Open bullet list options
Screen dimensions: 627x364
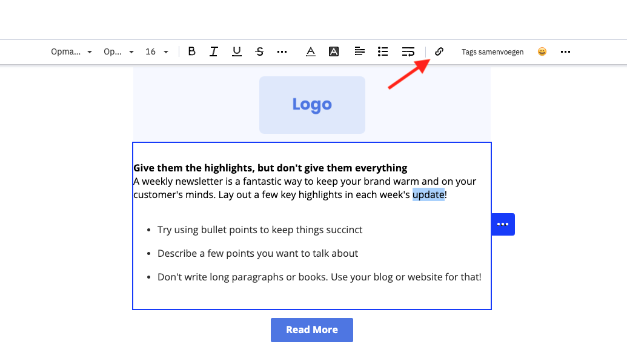click(x=383, y=51)
